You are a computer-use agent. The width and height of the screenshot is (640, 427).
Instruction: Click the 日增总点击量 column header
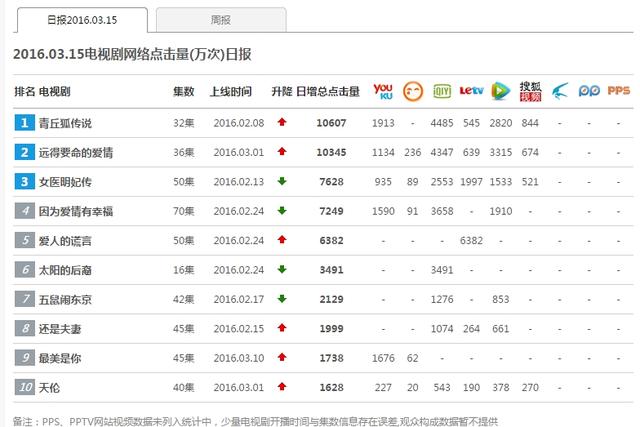328,91
